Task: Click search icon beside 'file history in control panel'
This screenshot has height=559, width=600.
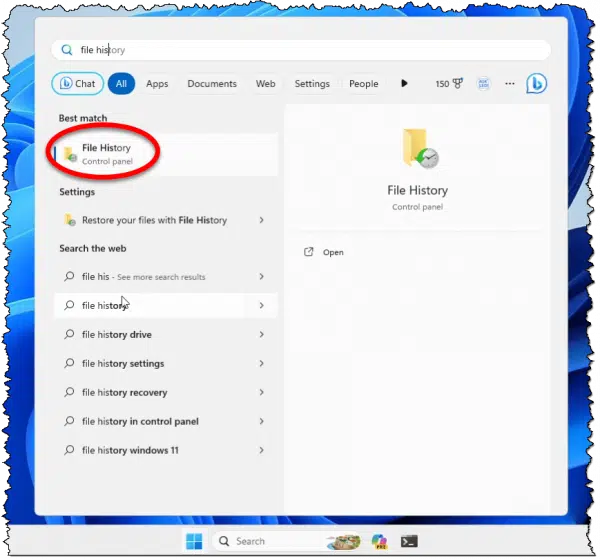Action: (69, 421)
